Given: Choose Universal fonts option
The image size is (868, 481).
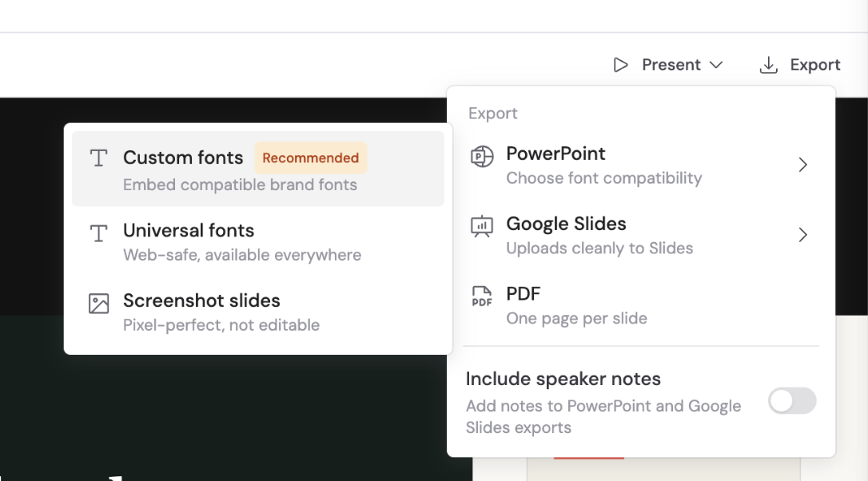Looking at the screenshot, I should point(258,242).
